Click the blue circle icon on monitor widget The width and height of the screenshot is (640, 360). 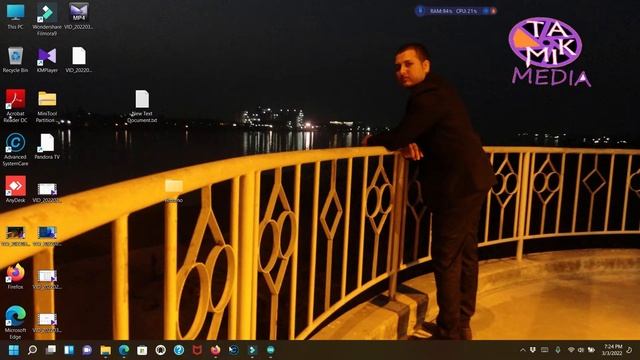click(x=420, y=11)
